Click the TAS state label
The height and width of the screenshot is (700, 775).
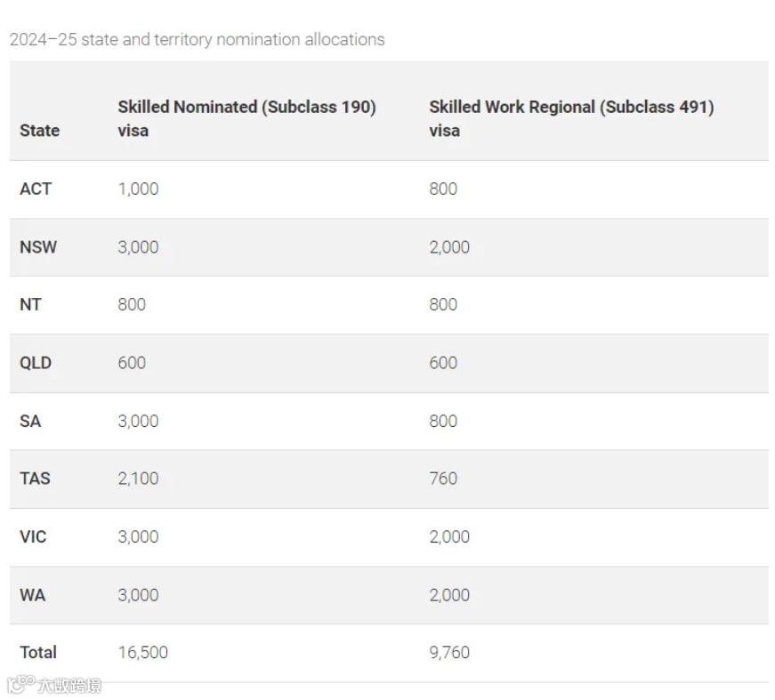tap(35, 479)
